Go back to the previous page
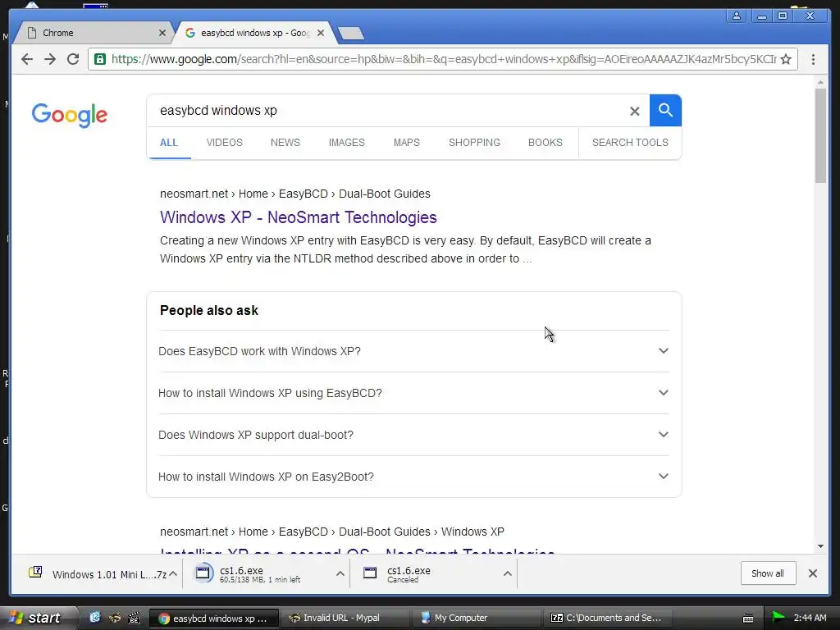840x630 pixels. (27, 59)
